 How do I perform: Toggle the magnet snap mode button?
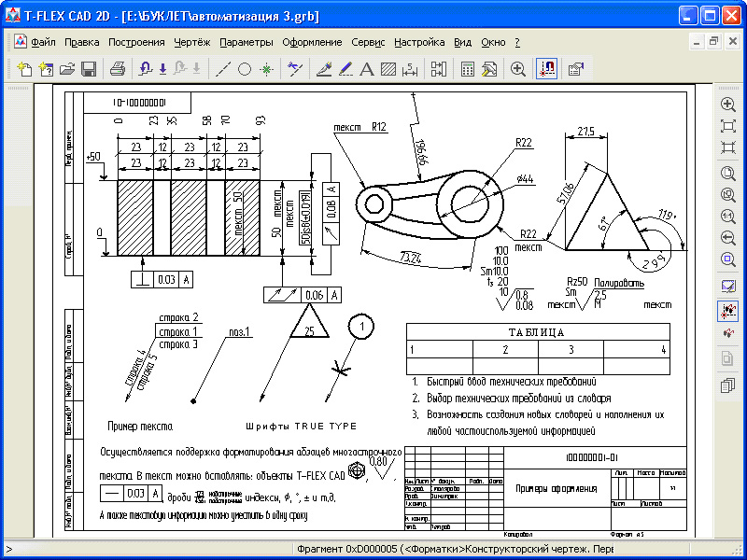pos(546,69)
